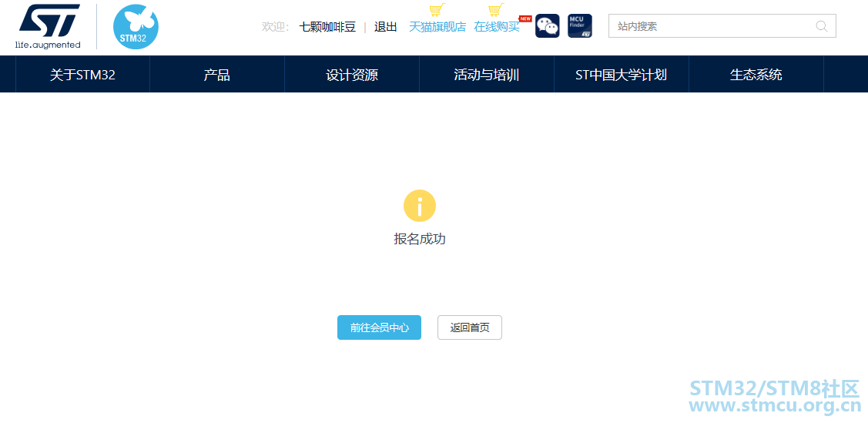Open the 关于STM32 menu
This screenshot has width=868, height=423.
coord(82,75)
